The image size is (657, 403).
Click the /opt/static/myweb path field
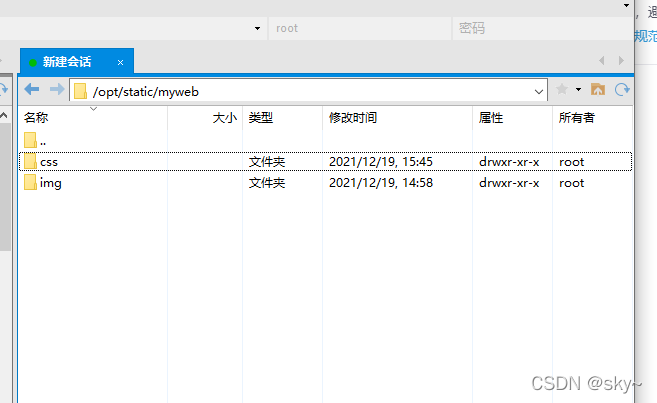pyautogui.click(x=308, y=90)
